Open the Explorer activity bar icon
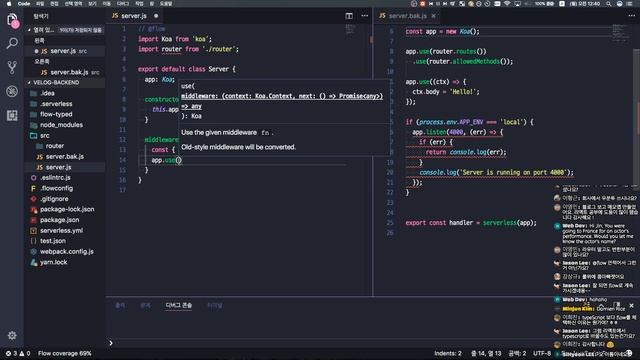640x360 pixels. [x=12, y=19]
